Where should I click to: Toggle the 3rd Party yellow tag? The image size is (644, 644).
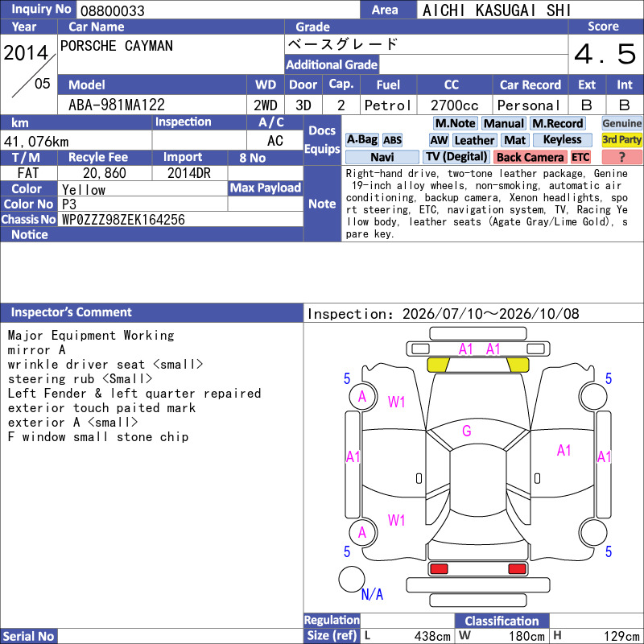tap(621, 140)
